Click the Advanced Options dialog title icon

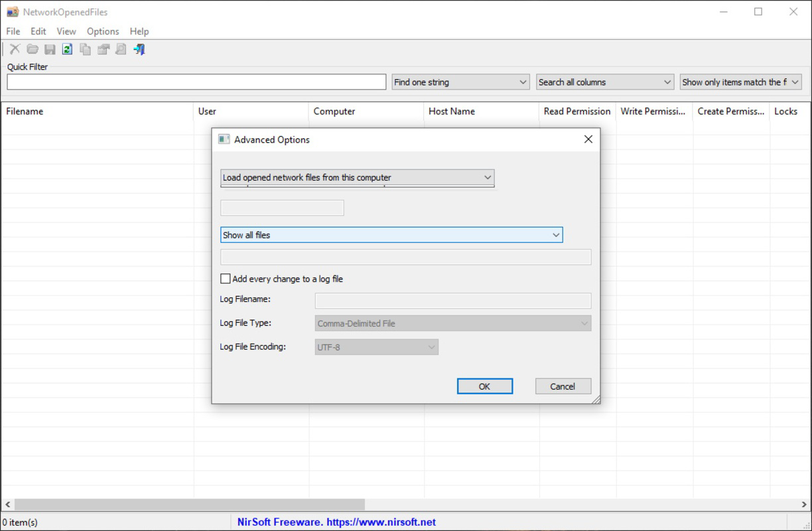coord(224,139)
